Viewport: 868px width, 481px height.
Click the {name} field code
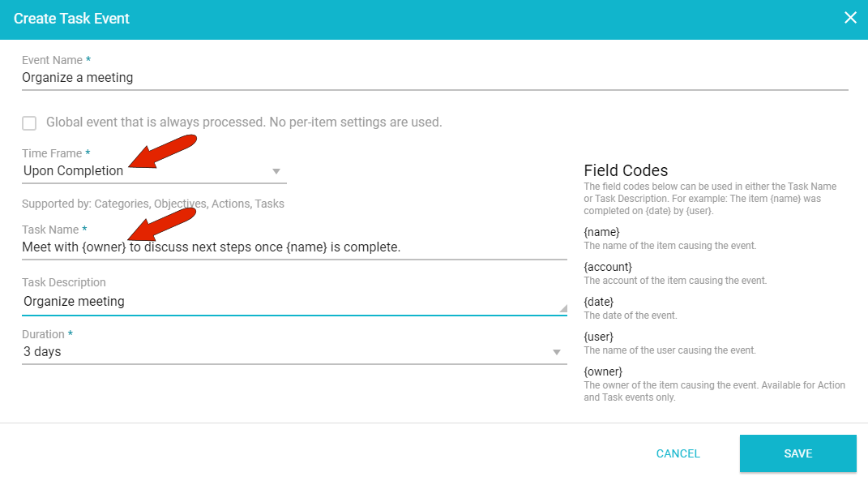[x=601, y=233]
